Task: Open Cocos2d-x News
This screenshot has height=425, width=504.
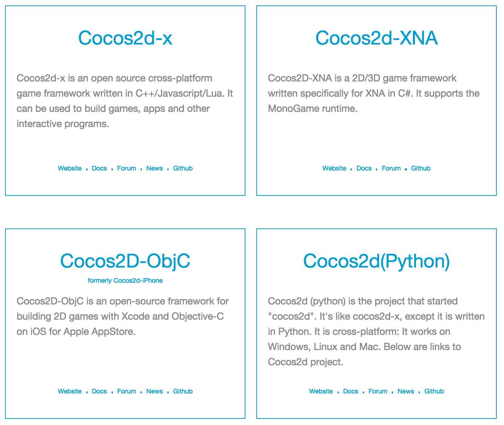Action: (x=155, y=168)
